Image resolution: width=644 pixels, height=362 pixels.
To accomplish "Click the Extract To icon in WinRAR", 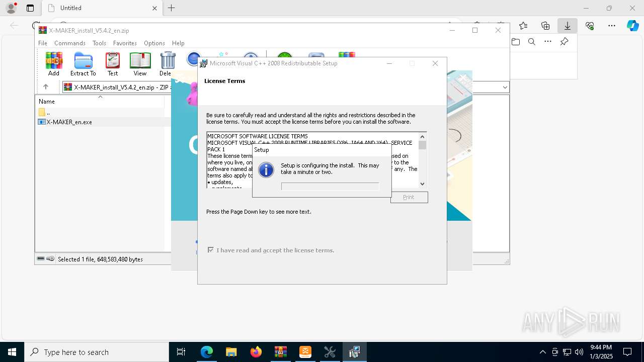I will pos(83,64).
